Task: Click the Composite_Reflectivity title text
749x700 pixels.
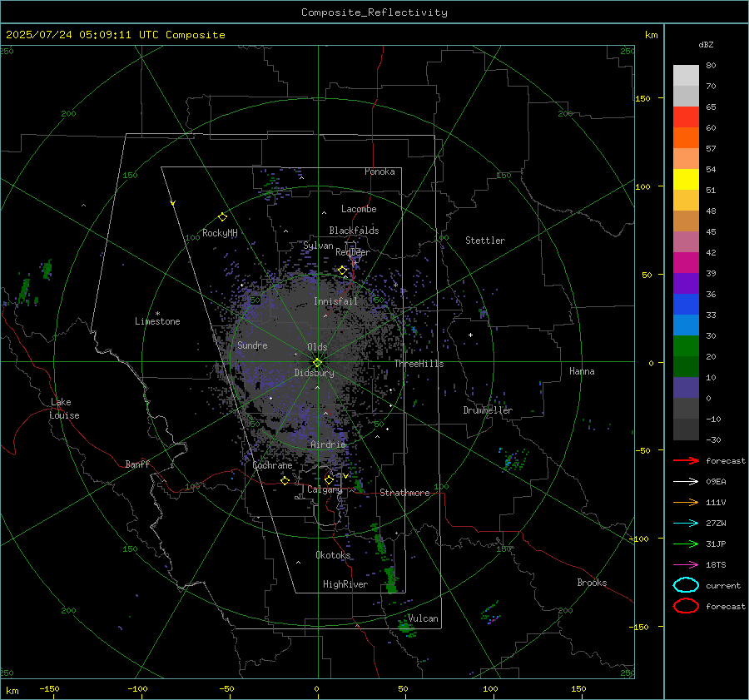Action: 374,12
